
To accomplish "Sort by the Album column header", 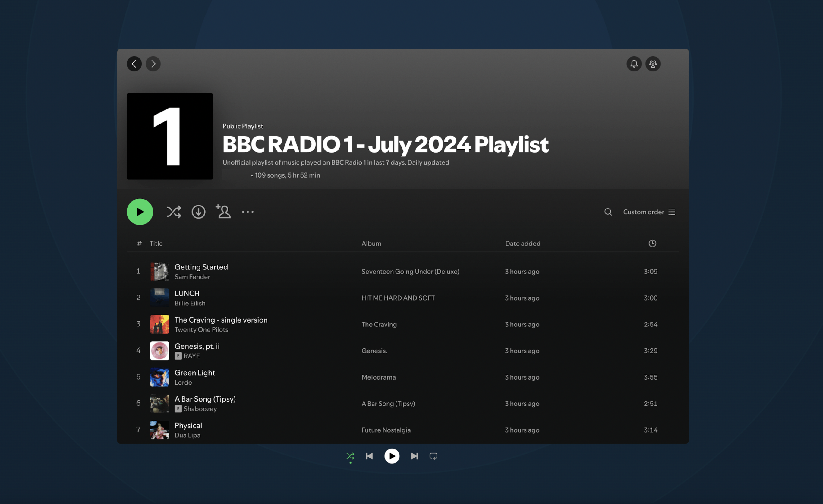I will (x=371, y=244).
